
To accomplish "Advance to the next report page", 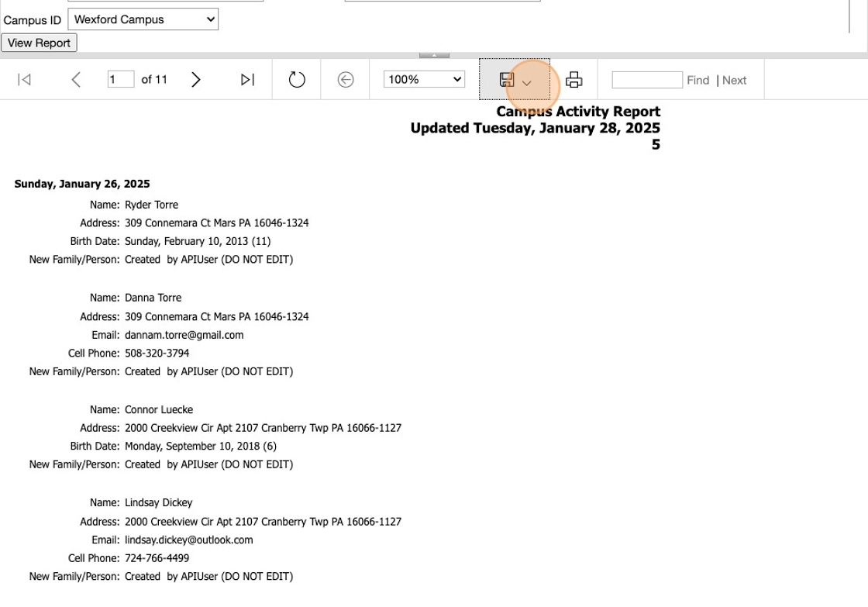I will 195,80.
